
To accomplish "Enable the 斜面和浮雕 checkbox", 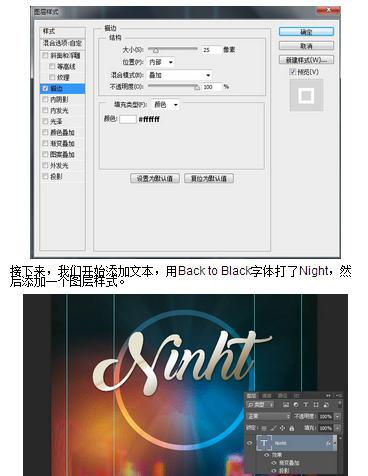I will (45, 55).
